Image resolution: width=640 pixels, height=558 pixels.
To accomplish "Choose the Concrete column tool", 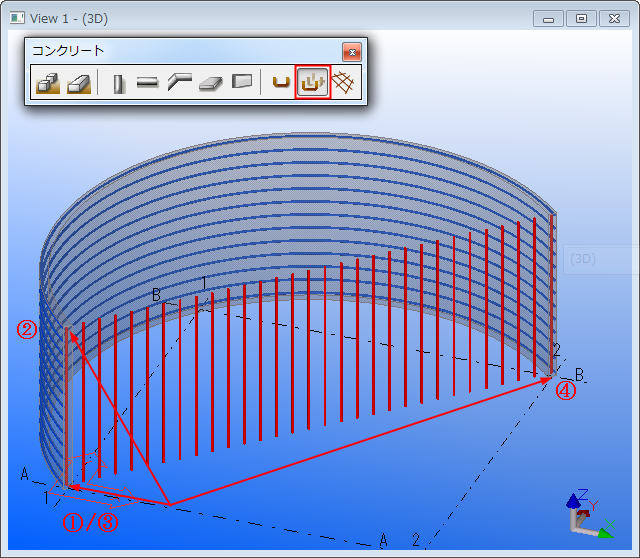I will 119,84.
